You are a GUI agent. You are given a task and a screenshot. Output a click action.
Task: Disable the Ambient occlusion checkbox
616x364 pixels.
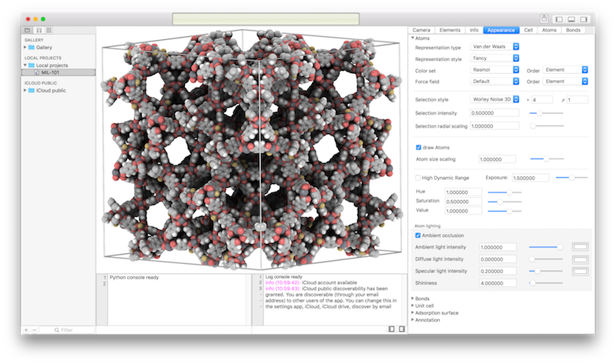[418, 235]
